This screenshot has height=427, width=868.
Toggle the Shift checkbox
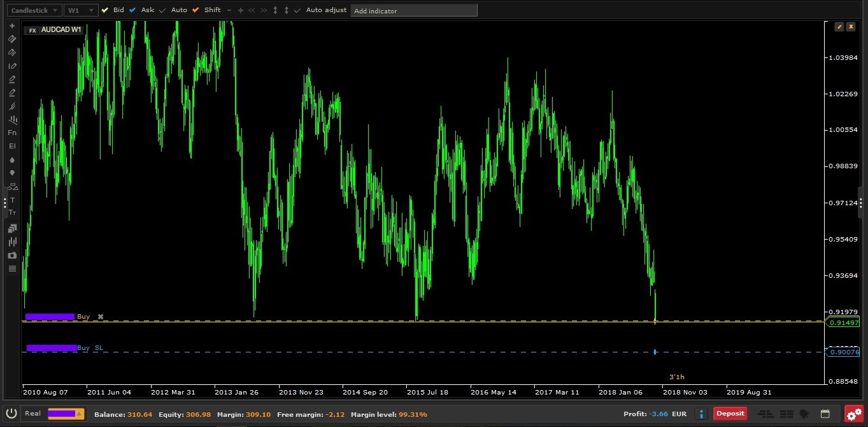pyautogui.click(x=196, y=10)
